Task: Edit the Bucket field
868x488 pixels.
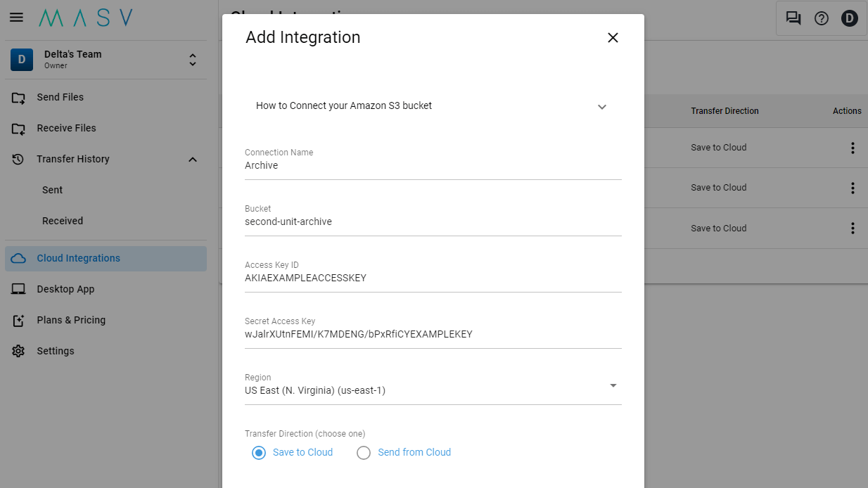Action: pyautogui.click(x=433, y=222)
